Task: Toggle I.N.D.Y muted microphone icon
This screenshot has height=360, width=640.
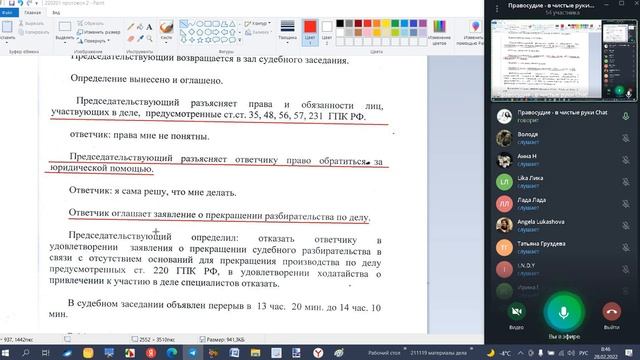Action: click(x=625, y=269)
